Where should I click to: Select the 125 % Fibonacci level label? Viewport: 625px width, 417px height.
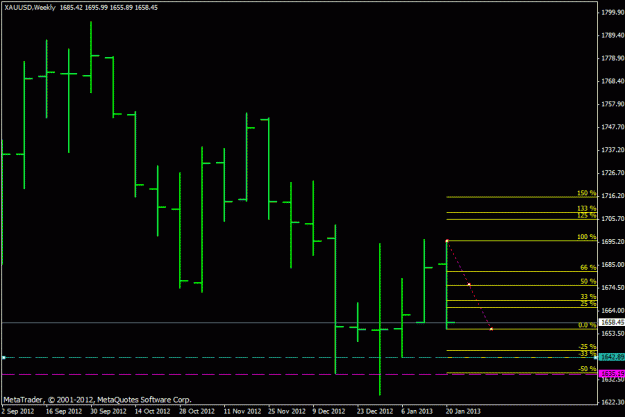(586, 216)
